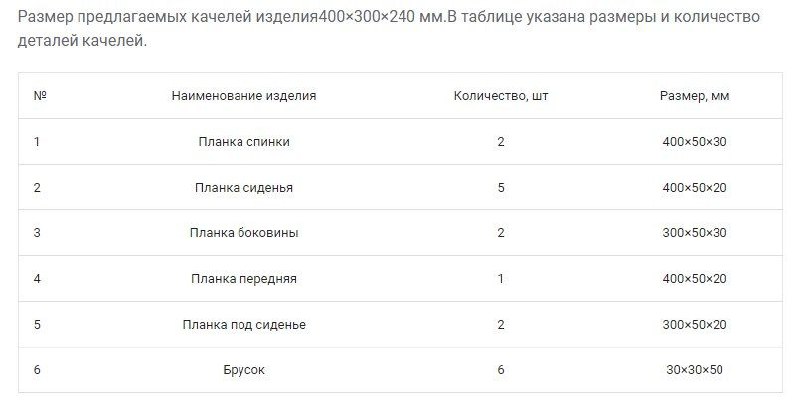Click row number 3 in first column
The width and height of the screenshot is (800, 417).
(x=37, y=233)
